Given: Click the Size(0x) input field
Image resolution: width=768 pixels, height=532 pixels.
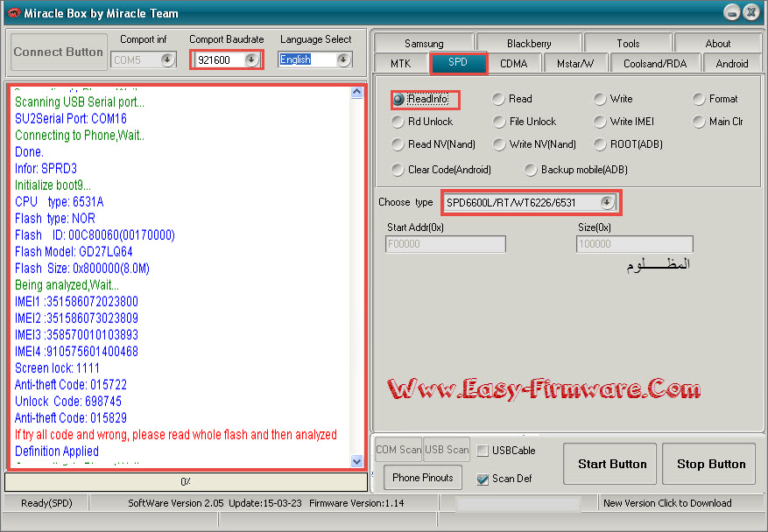Looking at the screenshot, I should [634, 244].
